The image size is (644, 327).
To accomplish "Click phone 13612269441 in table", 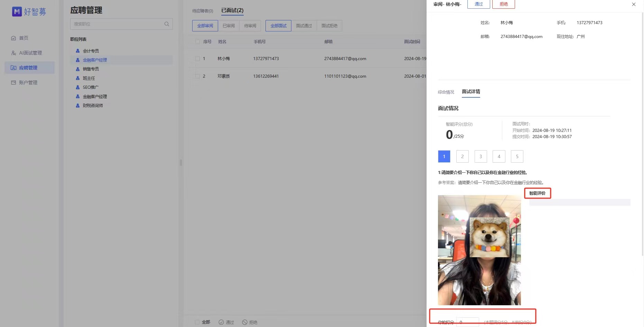I will pos(266,76).
